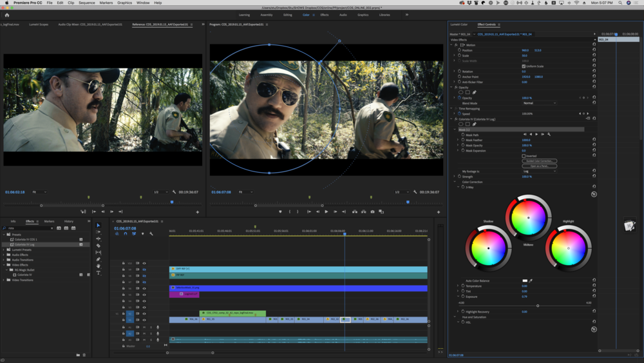Solo audio track A2
Screen dimensions: 644x363
click(151, 333)
